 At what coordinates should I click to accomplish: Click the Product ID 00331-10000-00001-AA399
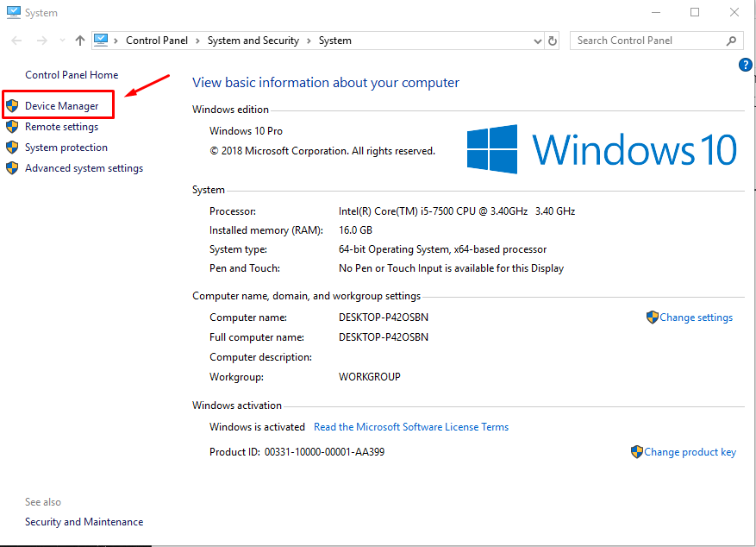(324, 452)
